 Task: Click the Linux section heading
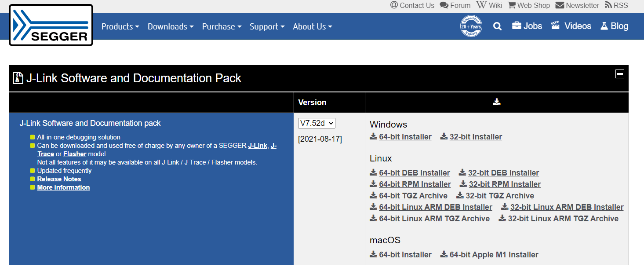pos(381,158)
